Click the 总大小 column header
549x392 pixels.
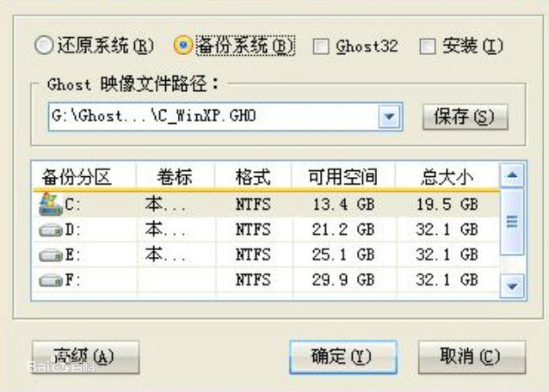[447, 176]
